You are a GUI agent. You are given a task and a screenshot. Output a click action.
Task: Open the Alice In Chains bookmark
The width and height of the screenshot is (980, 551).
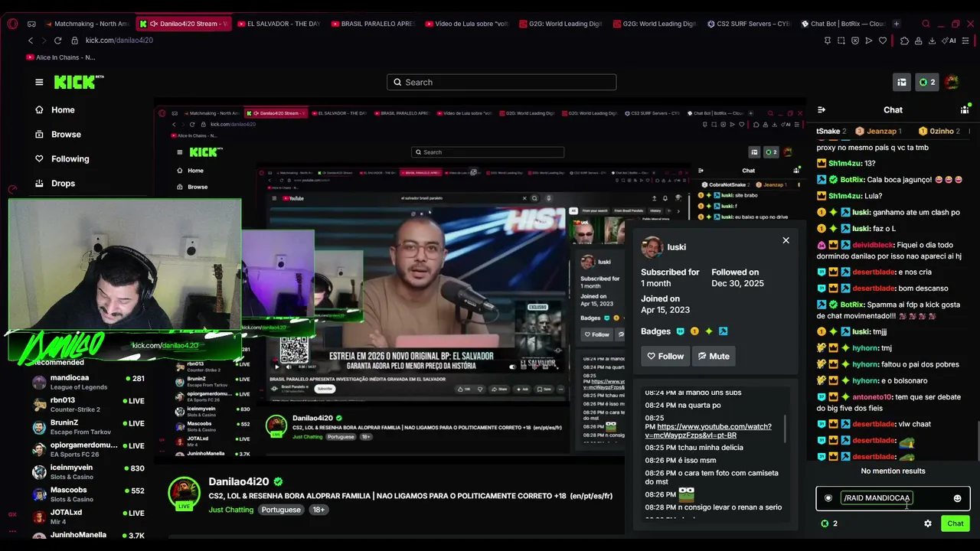pyautogui.click(x=61, y=57)
